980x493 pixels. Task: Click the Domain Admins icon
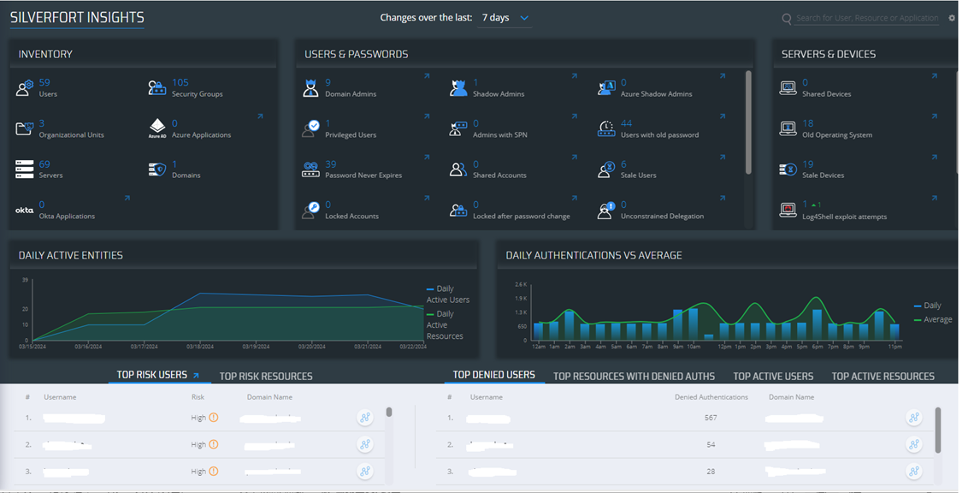coord(310,87)
